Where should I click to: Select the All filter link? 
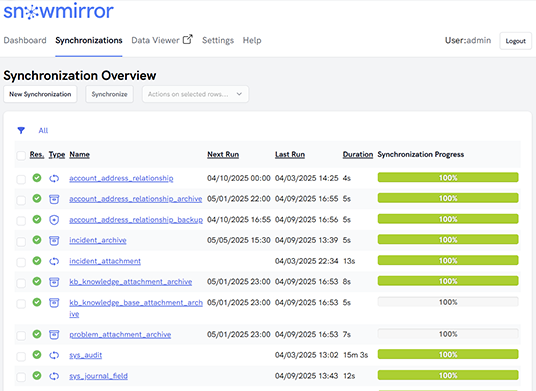(x=43, y=131)
